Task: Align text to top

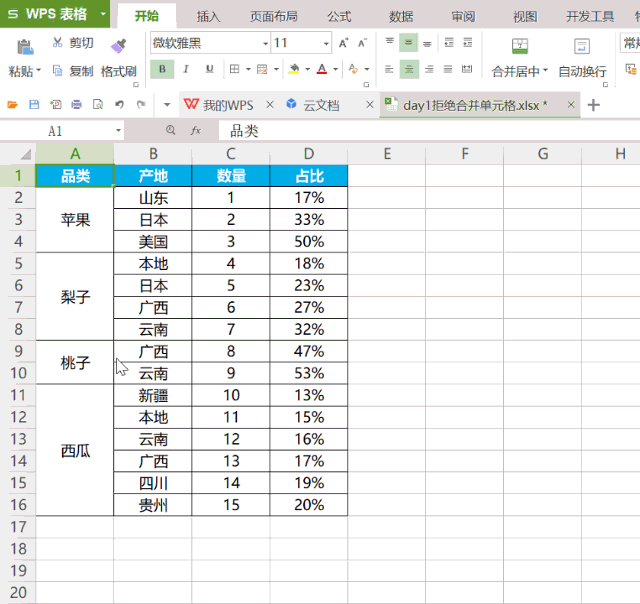Action: [x=390, y=42]
